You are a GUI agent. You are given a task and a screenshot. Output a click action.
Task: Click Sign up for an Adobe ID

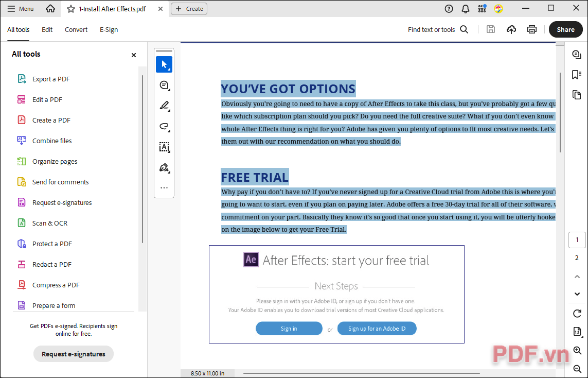377,329
